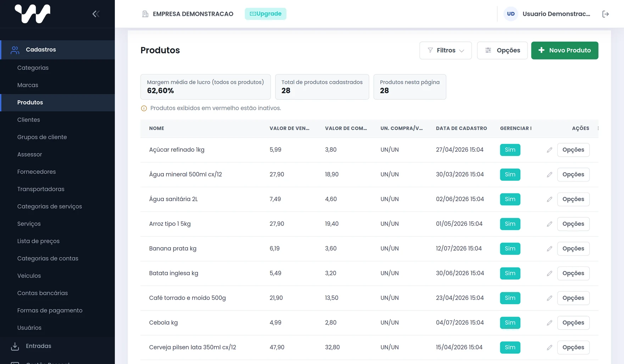Click the info icon beside inactive products note

pos(144,108)
